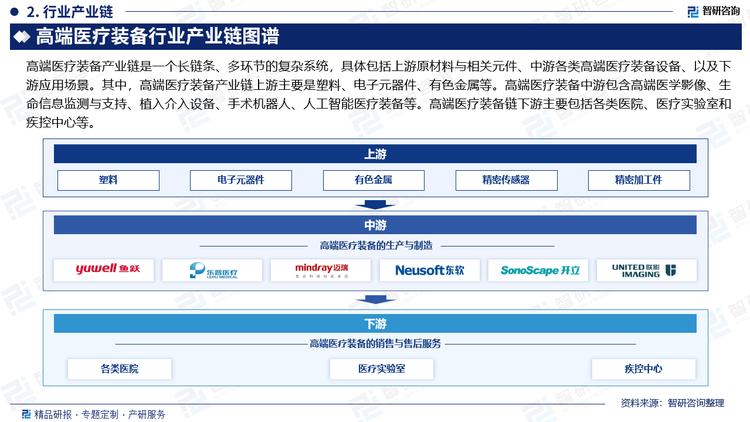
Task: Select the 精密传感器 box
Action: tap(506, 180)
